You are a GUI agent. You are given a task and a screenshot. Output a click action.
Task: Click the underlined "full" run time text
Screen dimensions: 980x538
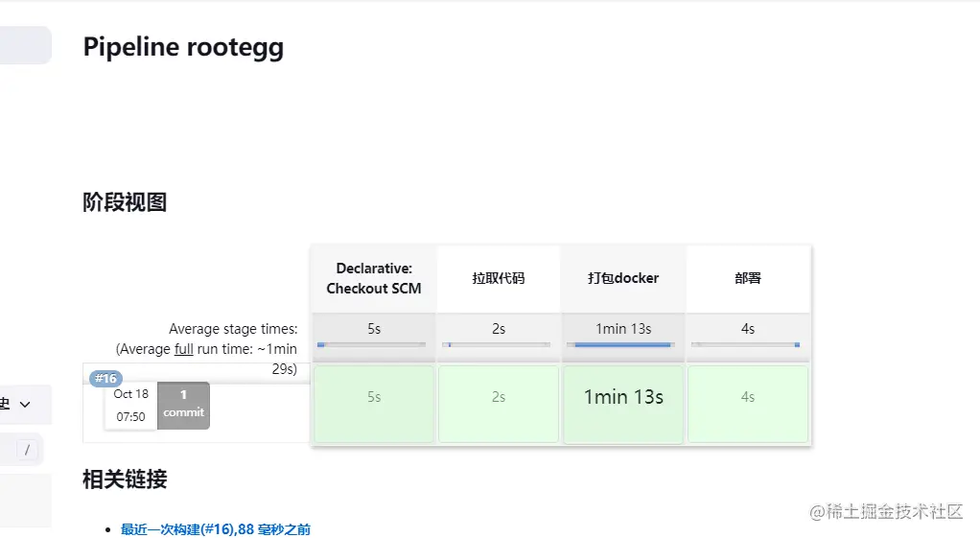184,349
